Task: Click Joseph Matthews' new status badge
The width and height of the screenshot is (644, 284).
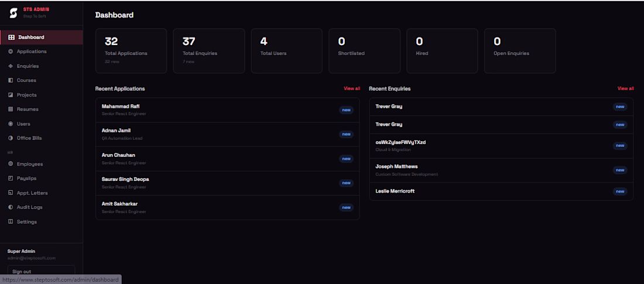Action: (620, 170)
